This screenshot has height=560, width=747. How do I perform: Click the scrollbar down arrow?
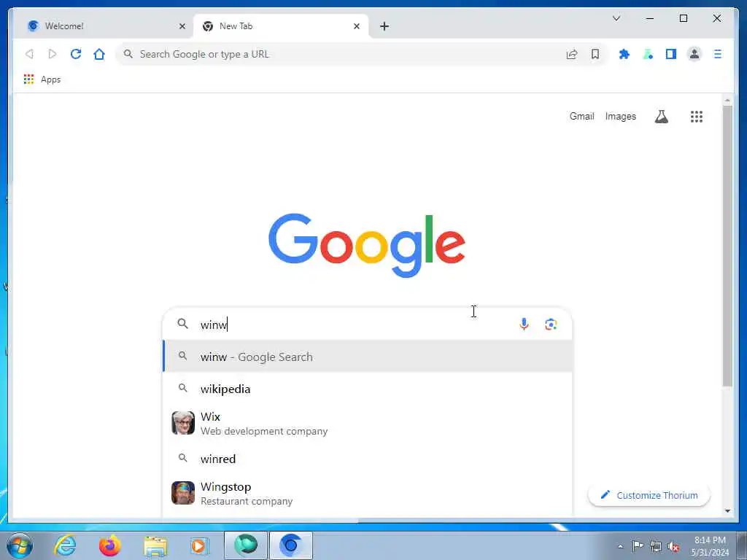[x=727, y=511]
